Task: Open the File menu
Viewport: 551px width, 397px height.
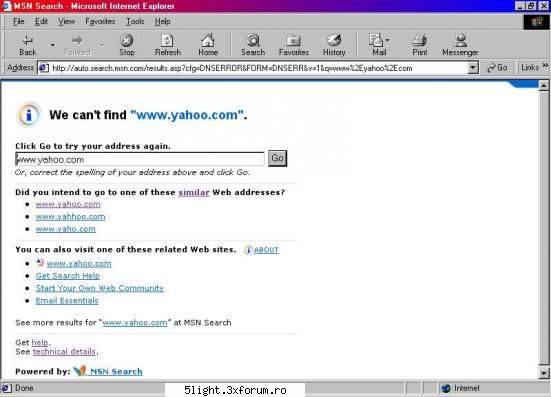Action: [18, 21]
